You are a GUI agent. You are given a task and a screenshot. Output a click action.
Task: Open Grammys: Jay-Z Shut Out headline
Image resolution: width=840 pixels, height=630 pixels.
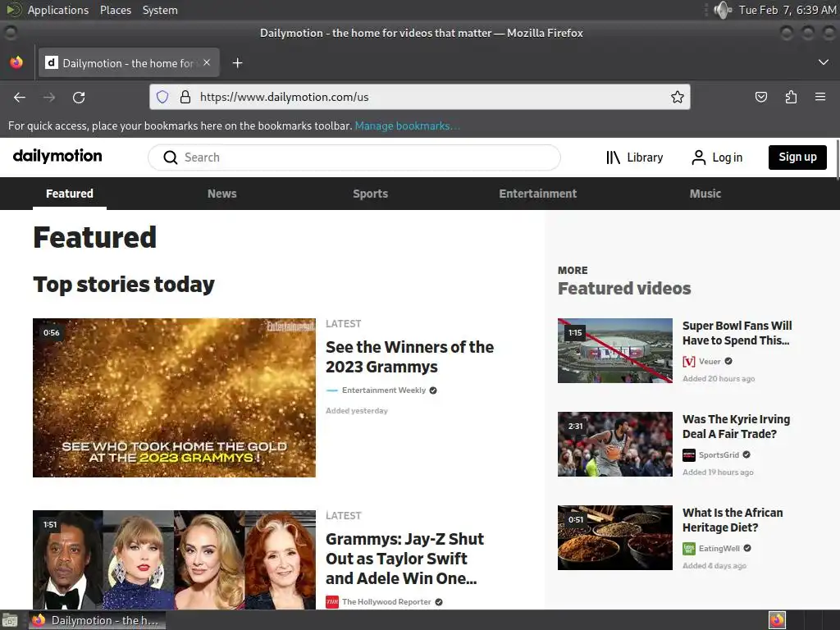[404, 558]
